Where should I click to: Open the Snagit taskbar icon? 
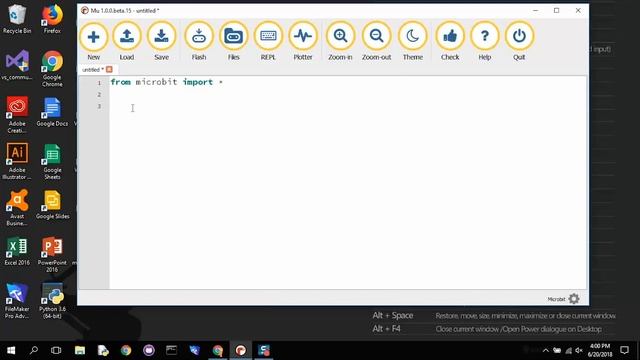click(x=264, y=350)
